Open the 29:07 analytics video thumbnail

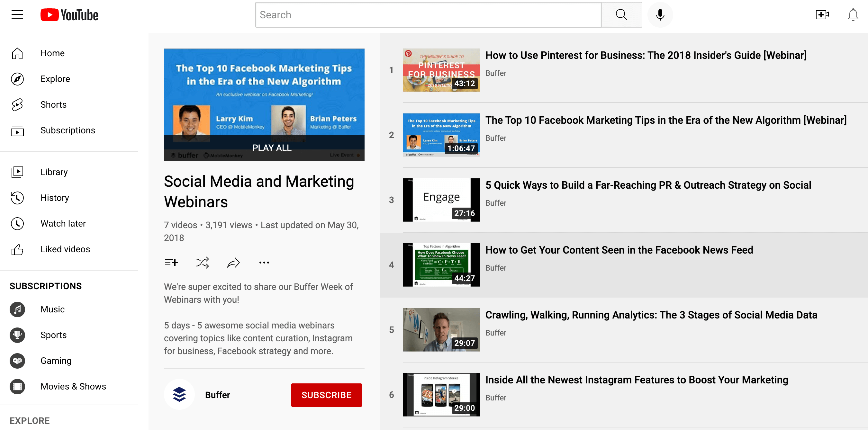(441, 330)
